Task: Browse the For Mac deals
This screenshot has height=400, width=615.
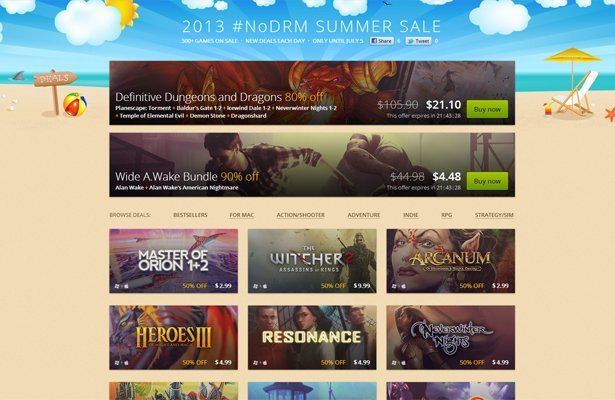Action: click(x=242, y=215)
